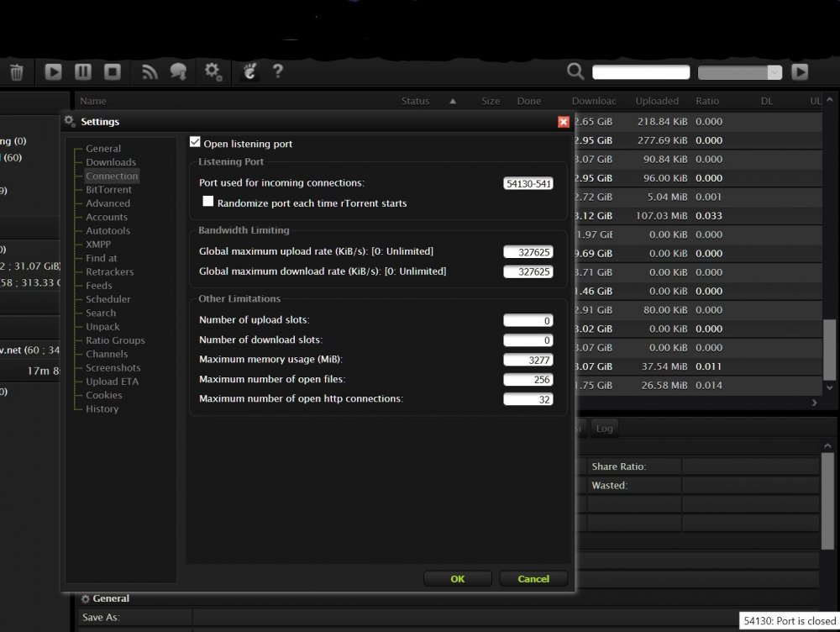Open Retrackers settings section
Image resolution: width=840 pixels, height=632 pixels.
110,271
